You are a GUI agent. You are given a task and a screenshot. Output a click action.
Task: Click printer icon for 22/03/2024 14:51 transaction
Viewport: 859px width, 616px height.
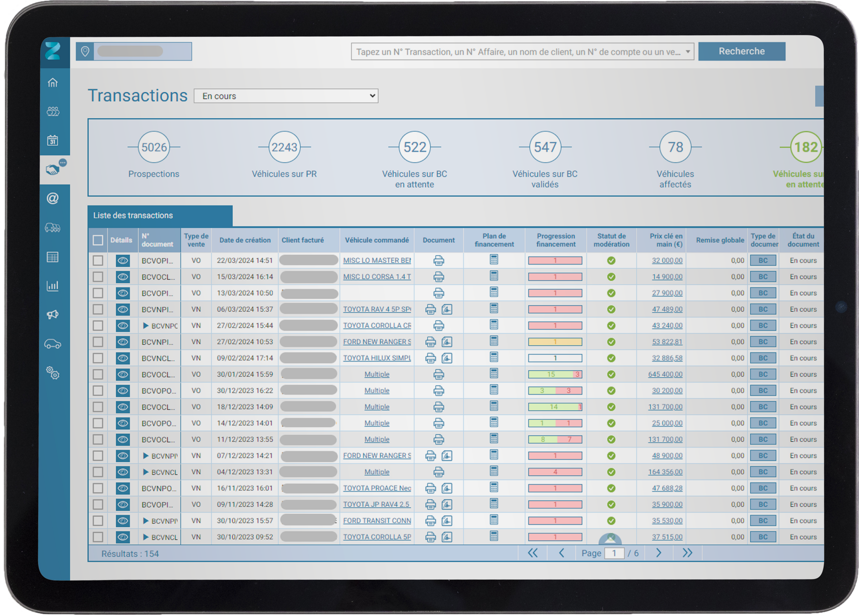(x=439, y=260)
